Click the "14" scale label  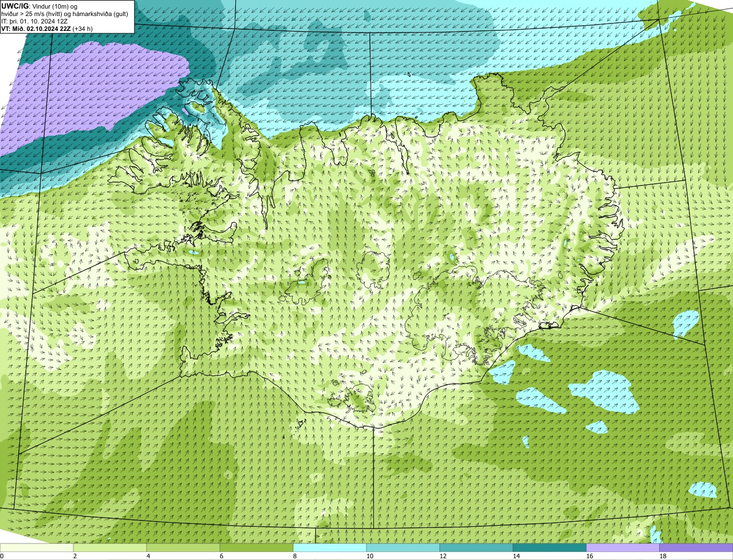point(517,556)
